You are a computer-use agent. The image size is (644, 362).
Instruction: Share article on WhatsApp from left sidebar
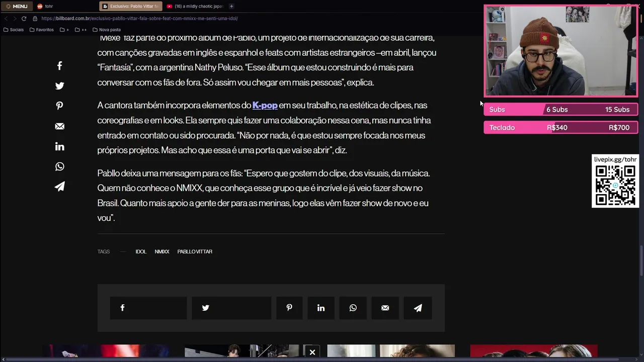(59, 166)
